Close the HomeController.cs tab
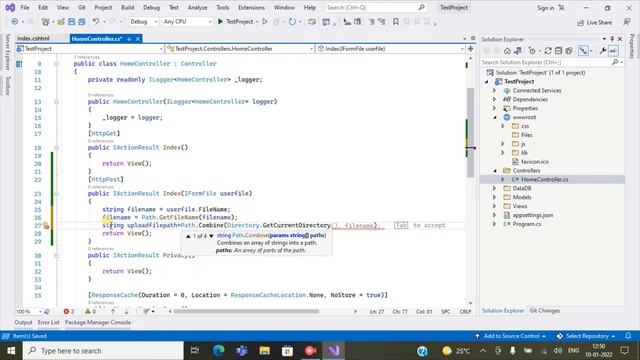Screen dimensions: 640x360 (138, 39)
